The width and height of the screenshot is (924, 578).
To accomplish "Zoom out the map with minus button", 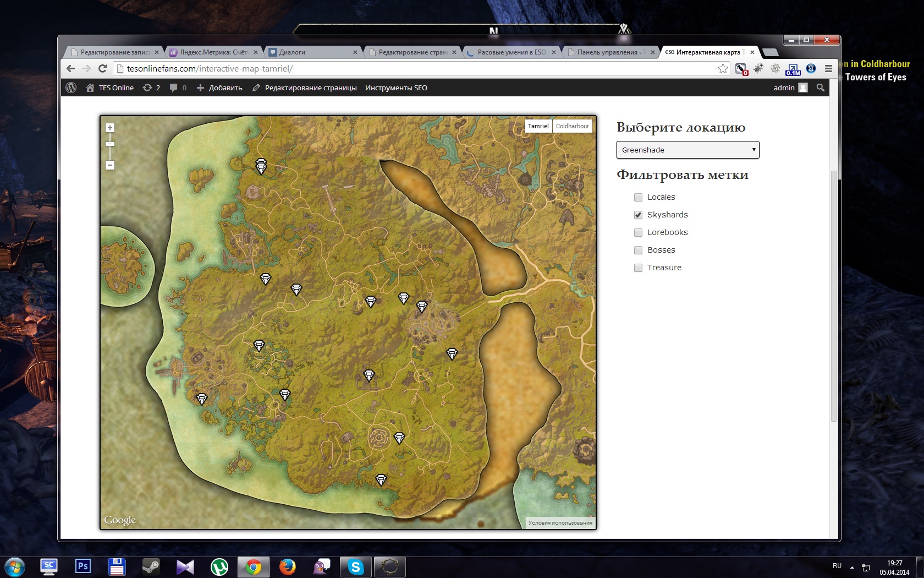I will click(110, 165).
